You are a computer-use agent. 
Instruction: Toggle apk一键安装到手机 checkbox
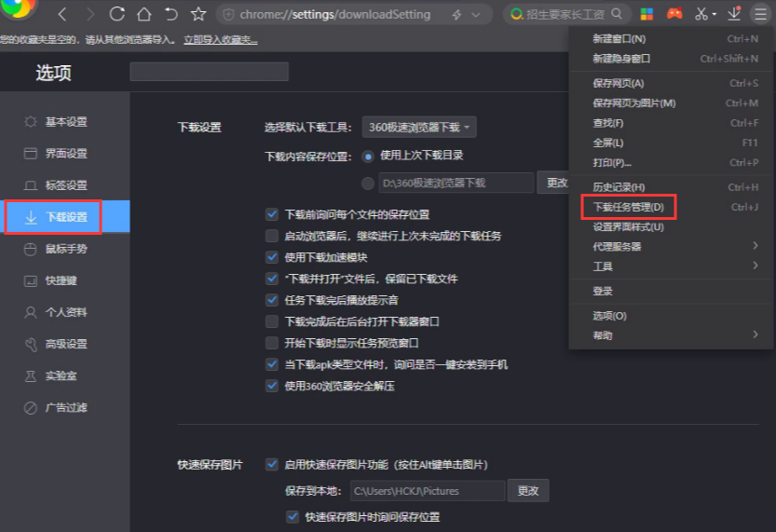coord(272,364)
